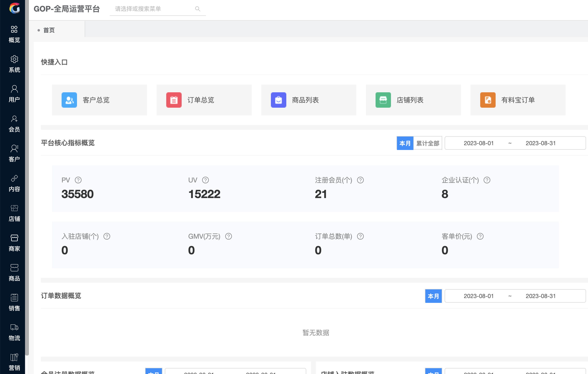Show help tooltip for PV
588x374 pixels.
pos(78,180)
